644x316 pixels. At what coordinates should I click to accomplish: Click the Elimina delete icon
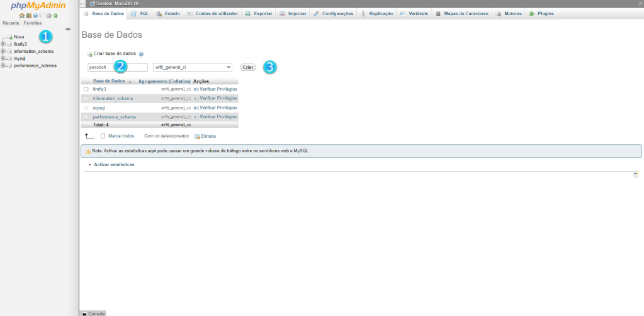pos(197,136)
